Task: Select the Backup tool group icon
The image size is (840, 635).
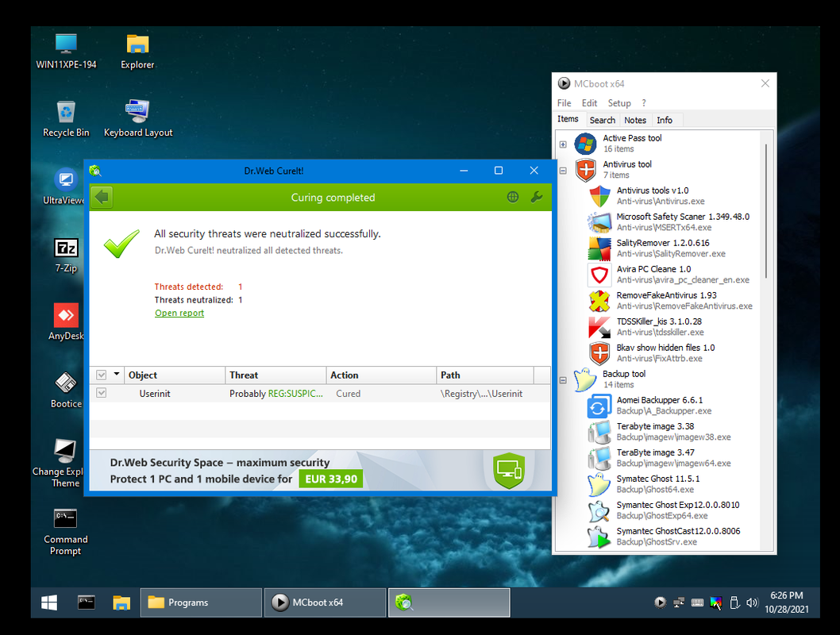Action: point(585,379)
